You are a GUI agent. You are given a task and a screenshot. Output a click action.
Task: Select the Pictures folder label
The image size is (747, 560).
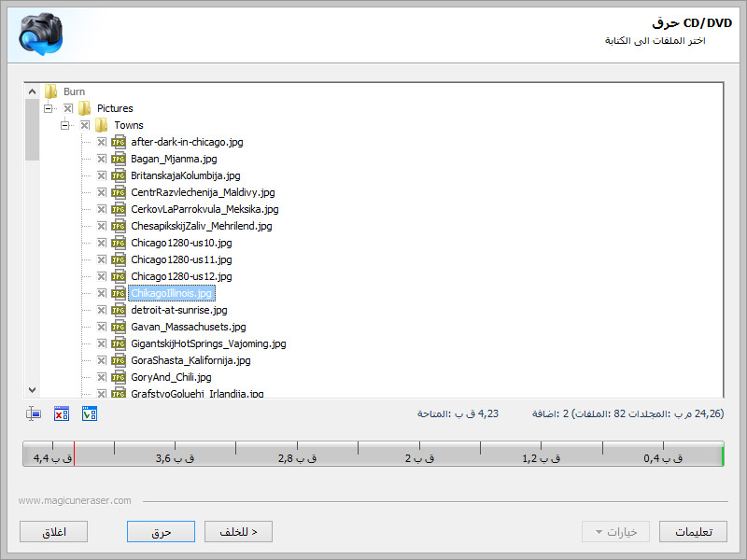tap(115, 108)
